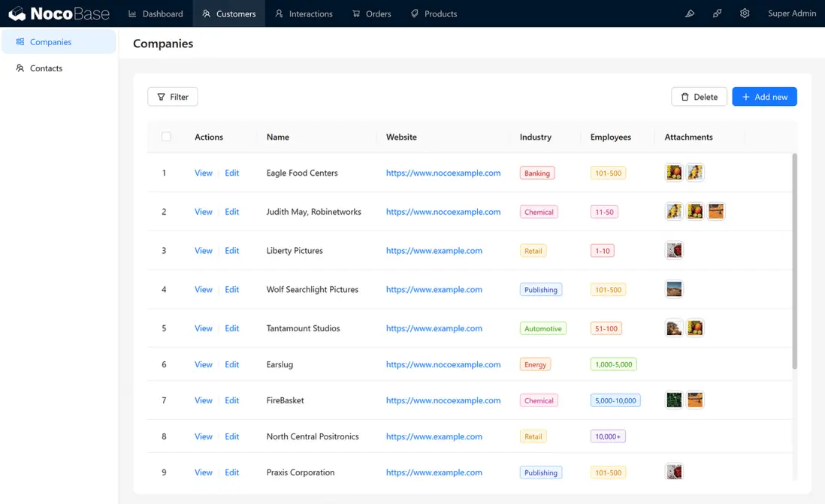This screenshot has width=825, height=504.
Task: Click the Add new button
Action: (764, 97)
